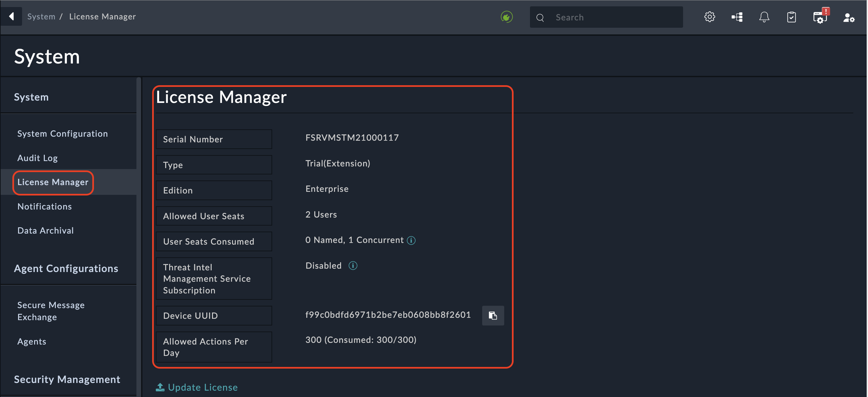Image resolution: width=868 pixels, height=397 pixels.
Task: Select the Data Archival menu item
Action: tap(46, 230)
